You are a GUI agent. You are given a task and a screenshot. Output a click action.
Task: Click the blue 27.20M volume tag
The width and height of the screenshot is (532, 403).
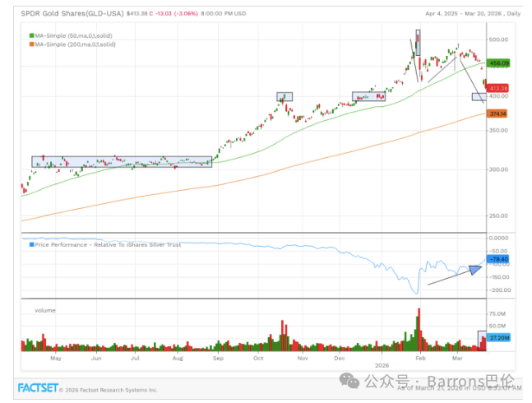point(499,338)
